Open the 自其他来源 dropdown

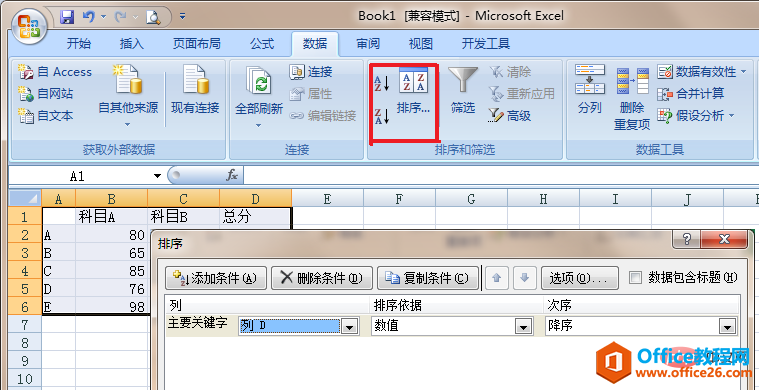[x=128, y=96]
